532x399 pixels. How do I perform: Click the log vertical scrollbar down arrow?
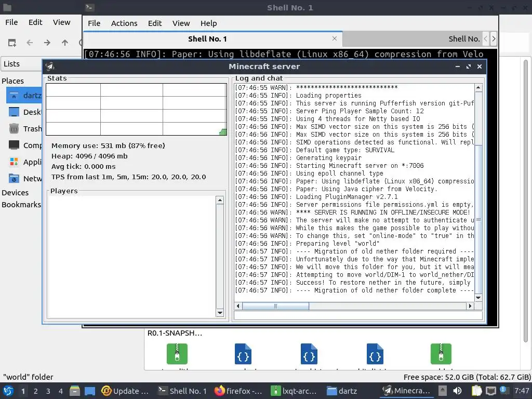(x=478, y=298)
